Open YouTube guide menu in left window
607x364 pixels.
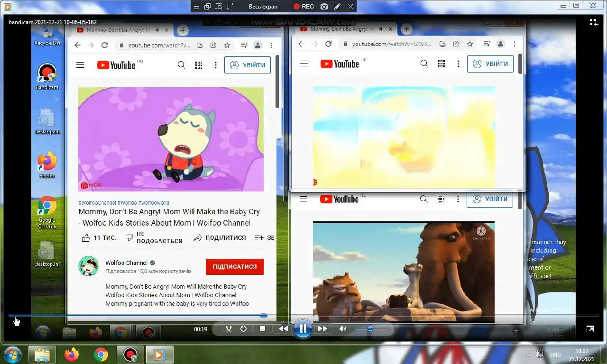tap(80, 65)
